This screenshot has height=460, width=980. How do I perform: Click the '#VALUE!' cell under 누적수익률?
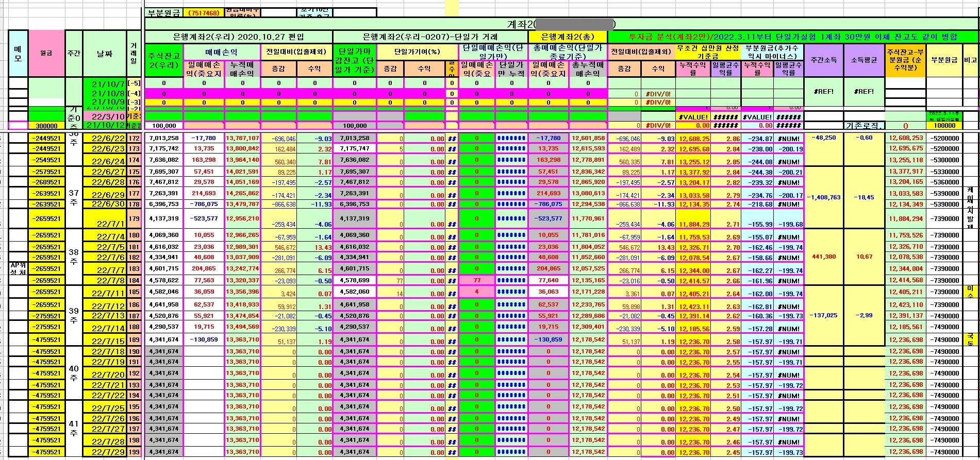click(694, 117)
